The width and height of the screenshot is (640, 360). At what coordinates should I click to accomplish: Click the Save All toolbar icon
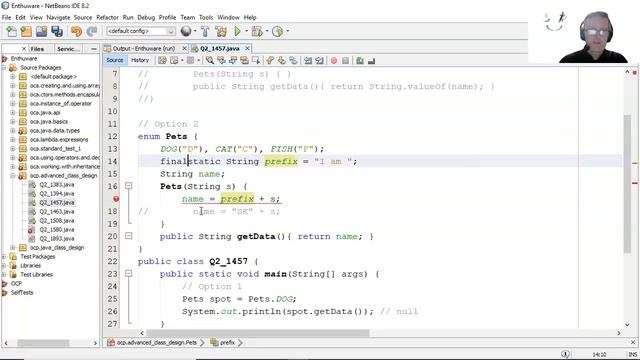57,31
